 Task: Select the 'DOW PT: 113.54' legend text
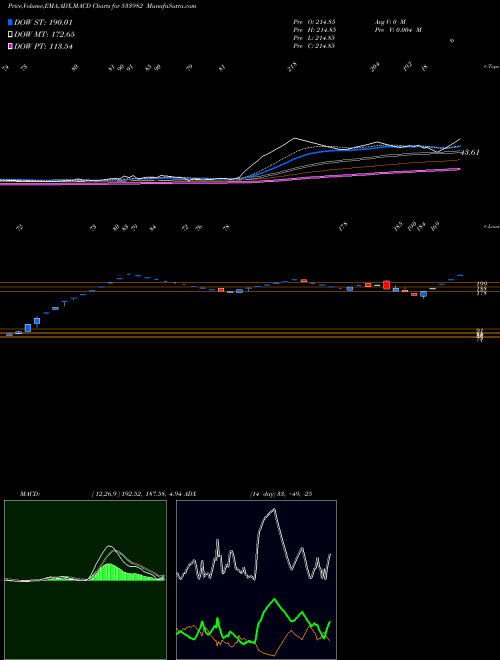point(43,46)
